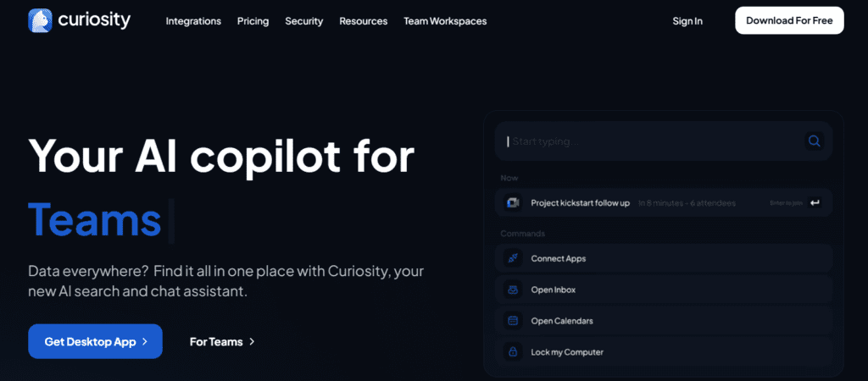
Task: Click the Get Desktop App button
Action: click(95, 341)
